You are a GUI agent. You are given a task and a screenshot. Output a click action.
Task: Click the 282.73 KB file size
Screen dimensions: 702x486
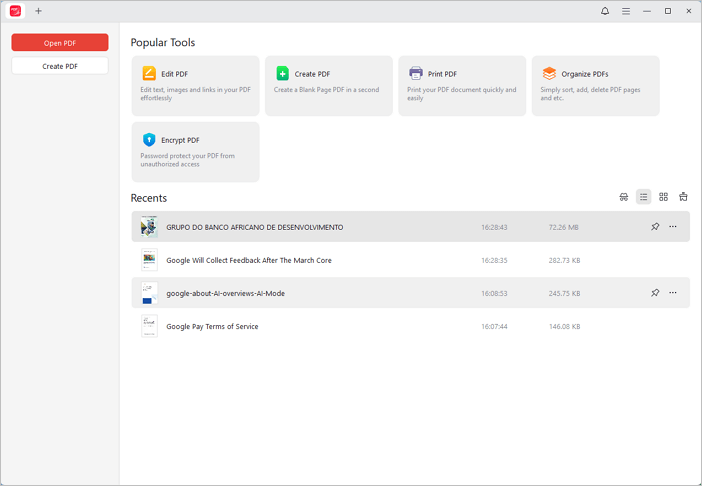click(x=565, y=260)
